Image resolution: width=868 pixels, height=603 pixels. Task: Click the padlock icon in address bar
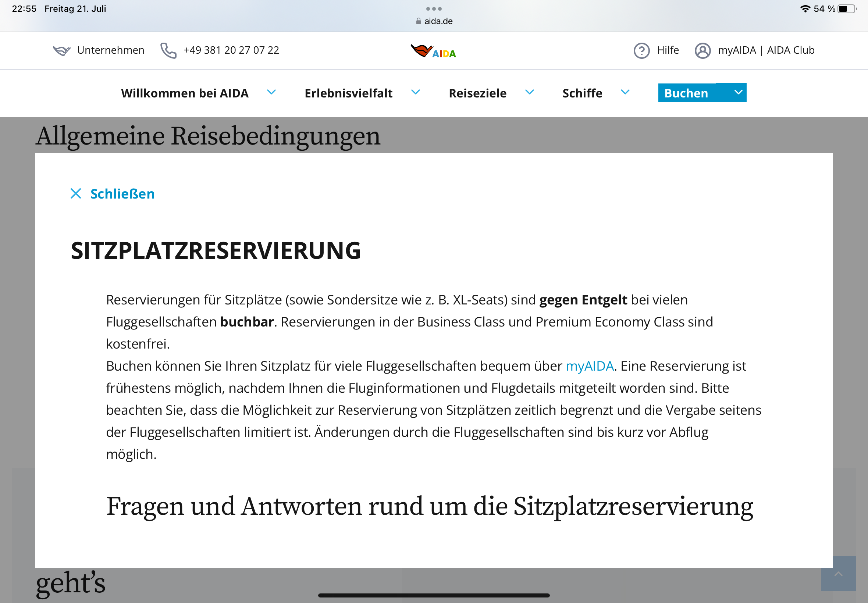pos(418,21)
